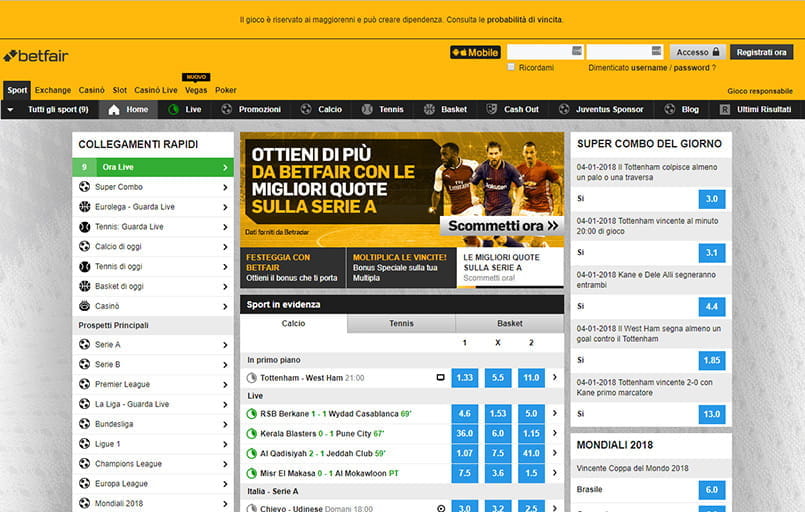This screenshot has height=512, width=805.
Task: Click the Casinò chip icon in sidebar
Action: (85, 306)
